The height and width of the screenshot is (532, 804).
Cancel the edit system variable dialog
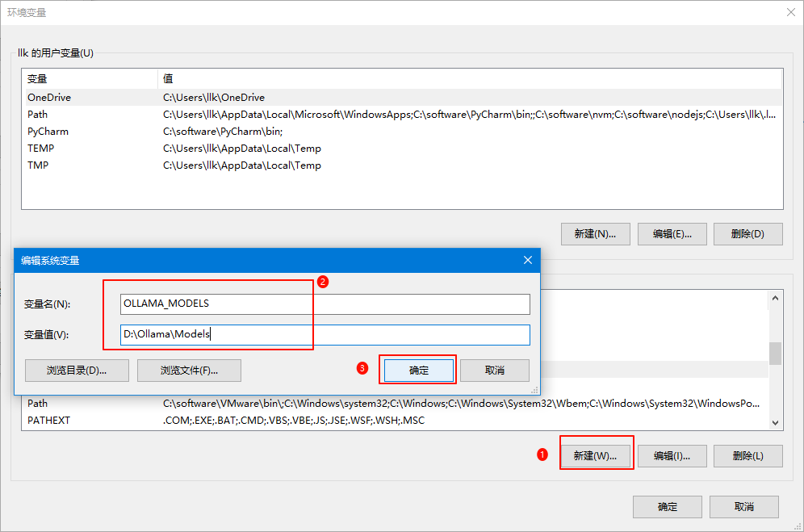pos(494,370)
